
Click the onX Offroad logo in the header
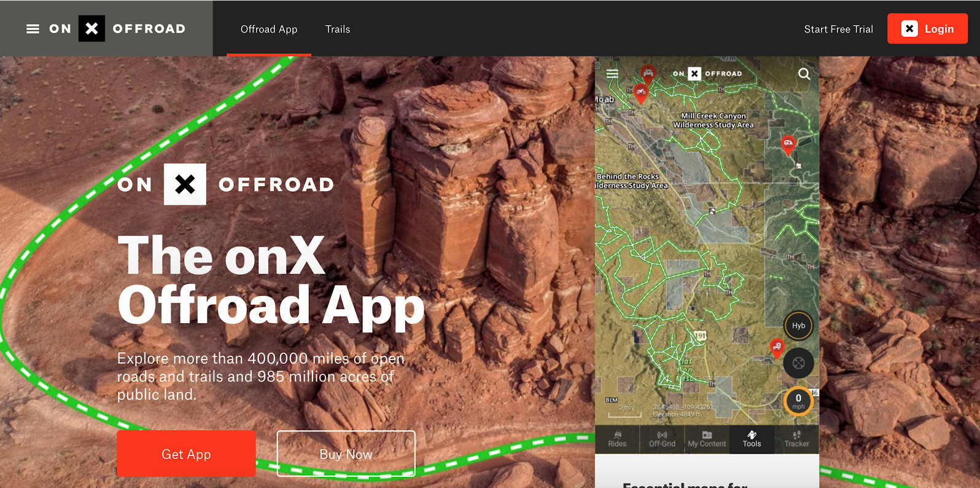[117, 29]
